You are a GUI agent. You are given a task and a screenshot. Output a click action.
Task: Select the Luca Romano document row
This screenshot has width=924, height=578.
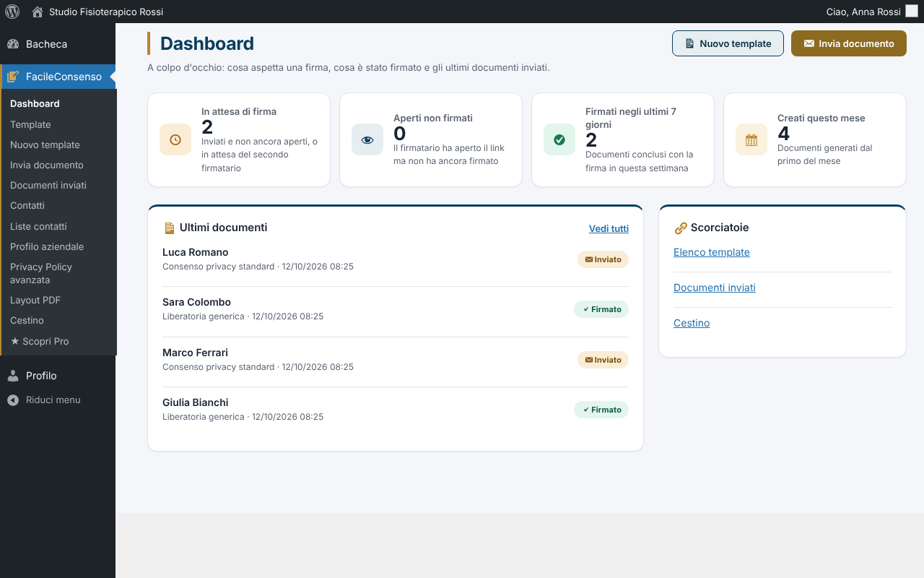click(x=396, y=259)
